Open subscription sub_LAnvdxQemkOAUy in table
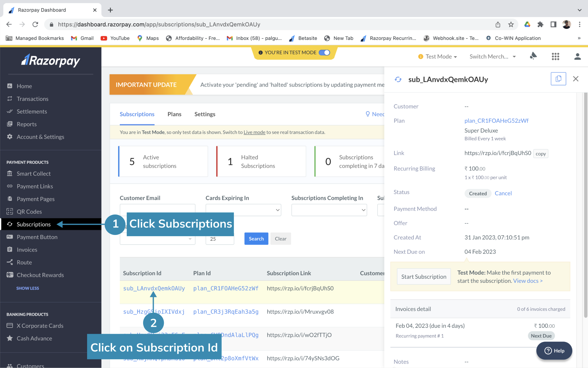The image size is (588, 368). coord(154,288)
